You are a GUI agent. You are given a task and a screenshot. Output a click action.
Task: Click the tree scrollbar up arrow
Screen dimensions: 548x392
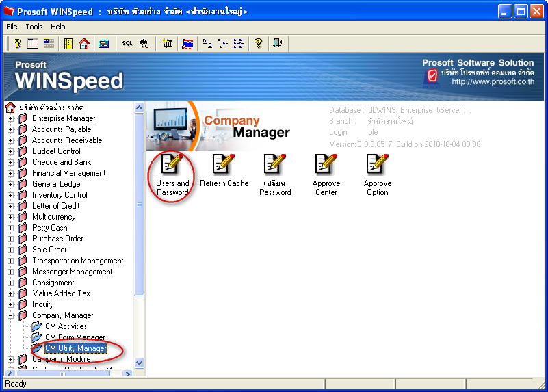click(x=139, y=107)
